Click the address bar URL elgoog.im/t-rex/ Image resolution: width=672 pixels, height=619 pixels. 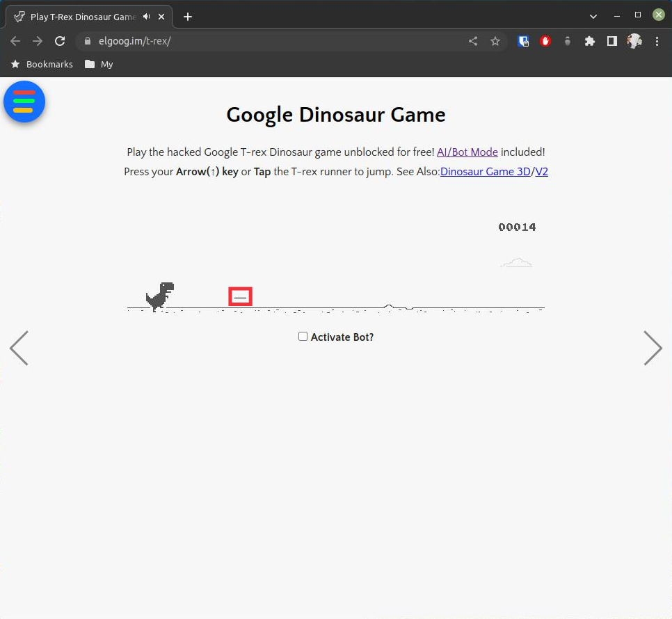(134, 41)
